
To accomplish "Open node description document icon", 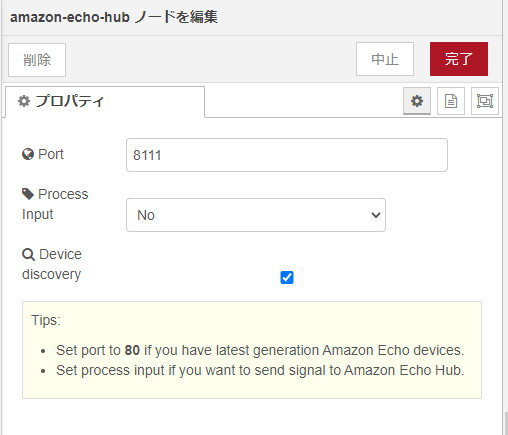I will [451, 101].
